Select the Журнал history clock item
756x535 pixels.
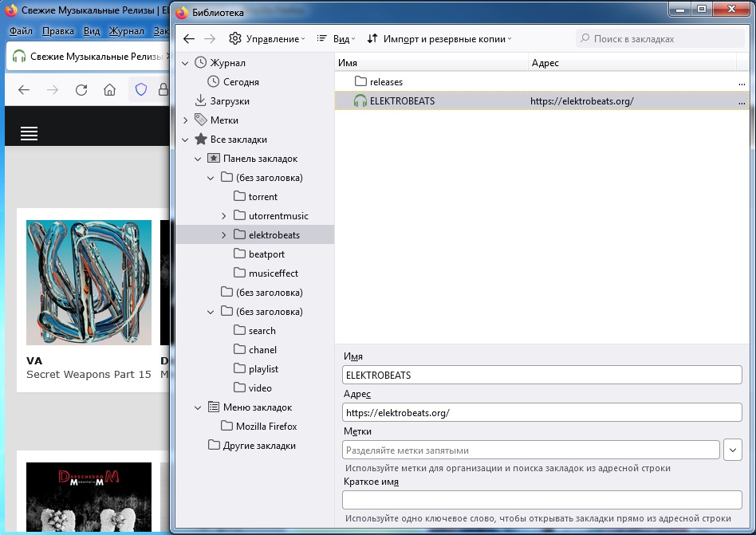pyautogui.click(x=227, y=63)
